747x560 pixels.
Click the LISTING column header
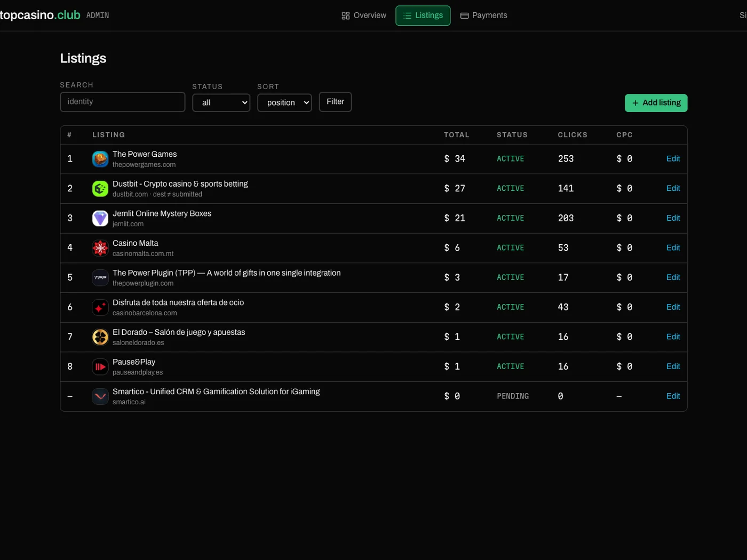click(x=109, y=135)
